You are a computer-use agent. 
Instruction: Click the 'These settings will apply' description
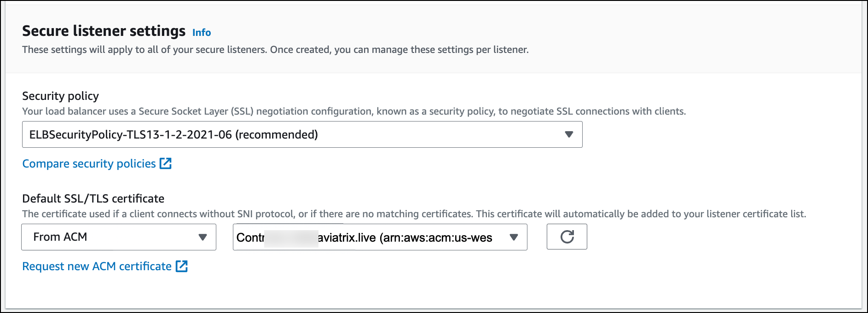pyautogui.click(x=275, y=50)
